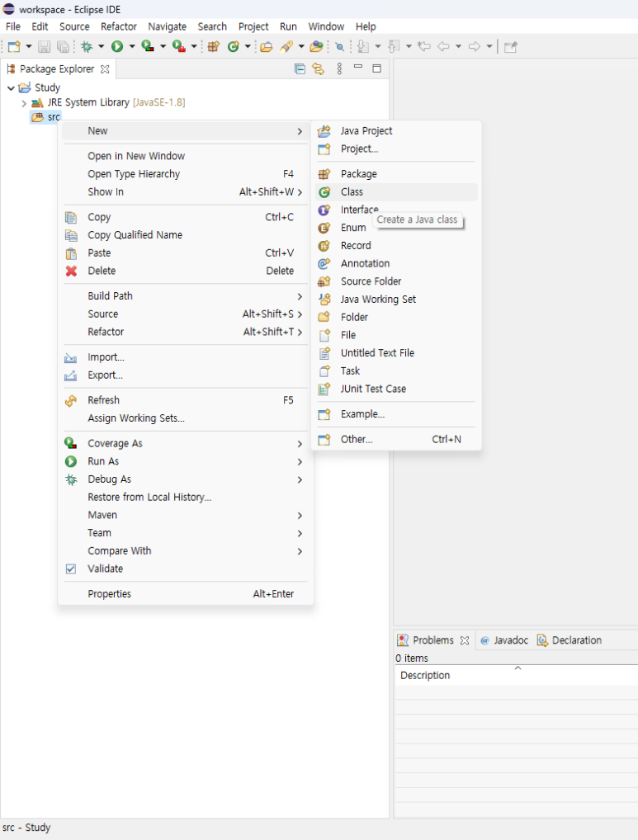Open the Window menu
Viewport: 638px width, 840px height.
[x=326, y=26]
